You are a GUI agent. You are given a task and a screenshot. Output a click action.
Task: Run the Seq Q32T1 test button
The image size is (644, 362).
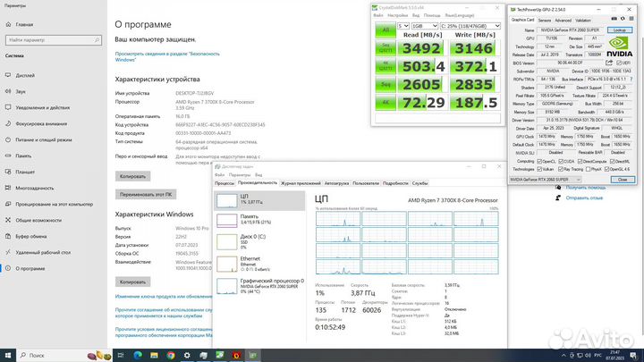386,48
